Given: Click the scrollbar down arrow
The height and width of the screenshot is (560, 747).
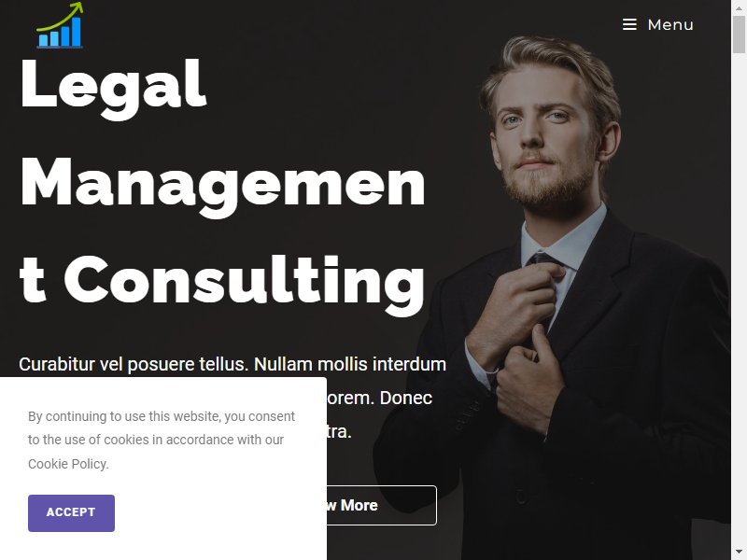Looking at the screenshot, I should tap(739, 553).
